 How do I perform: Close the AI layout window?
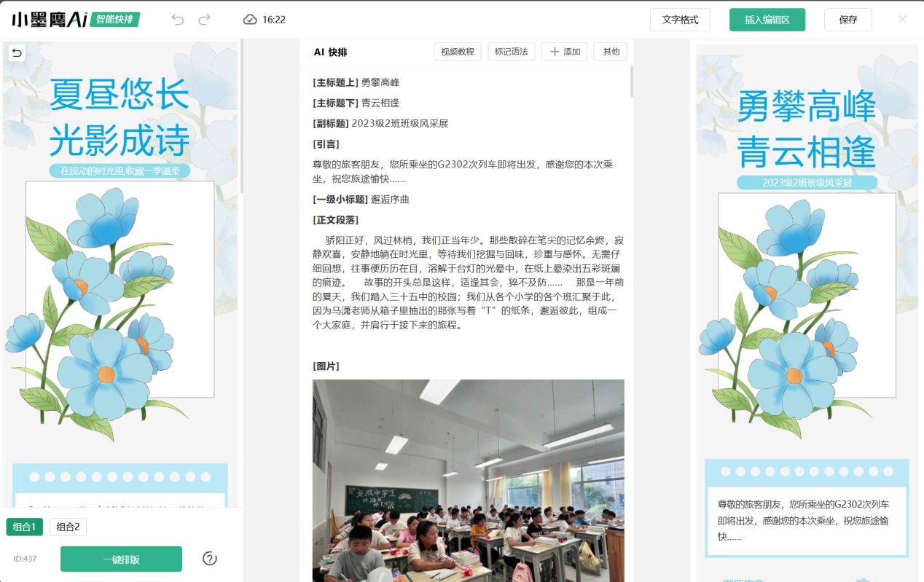coord(902,20)
